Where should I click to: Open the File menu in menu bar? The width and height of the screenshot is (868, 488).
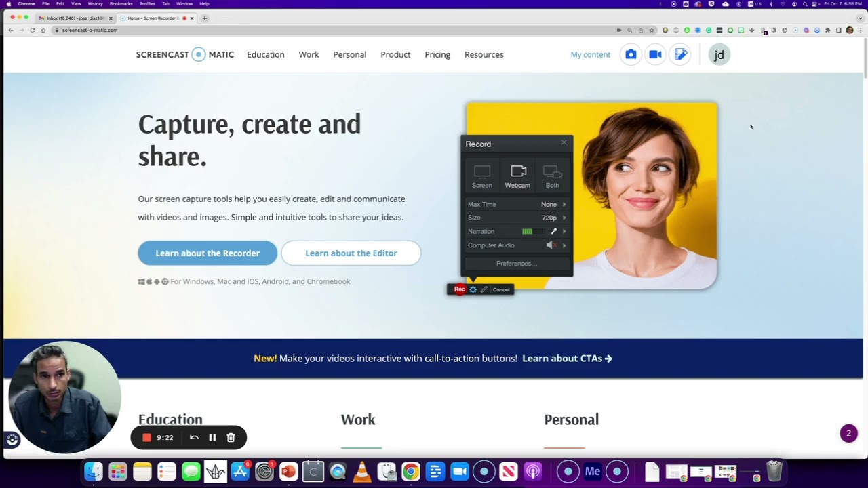tap(45, 4)
